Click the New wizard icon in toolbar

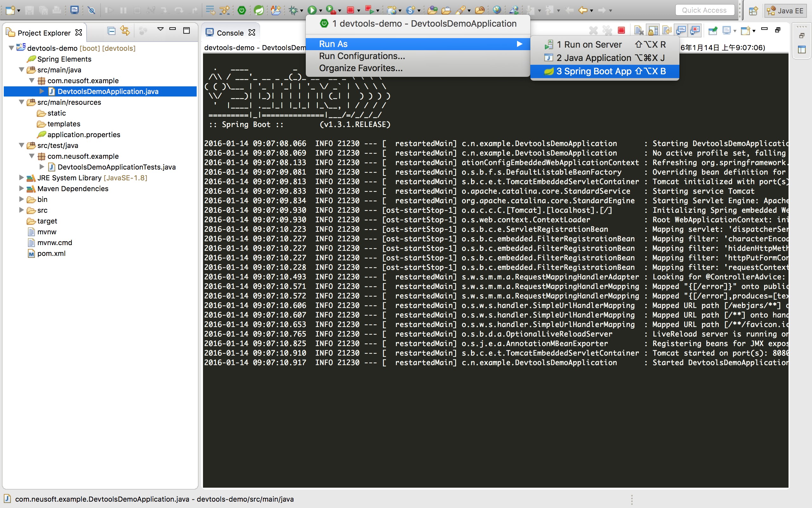10,10
